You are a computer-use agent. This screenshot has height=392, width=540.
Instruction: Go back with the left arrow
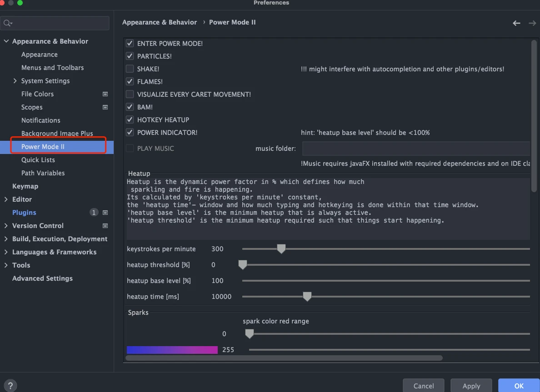coord(516,23)
